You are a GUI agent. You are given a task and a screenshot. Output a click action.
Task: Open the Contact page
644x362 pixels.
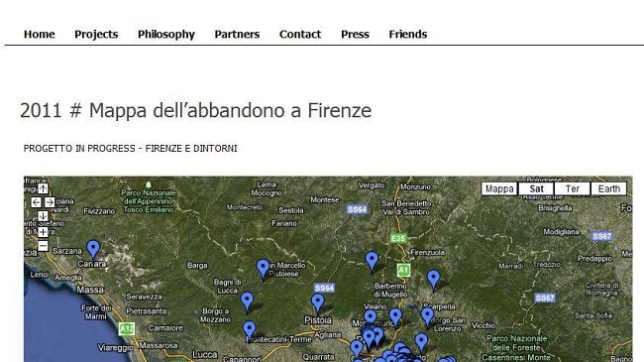pyautogui.click(x=300, y=34)
